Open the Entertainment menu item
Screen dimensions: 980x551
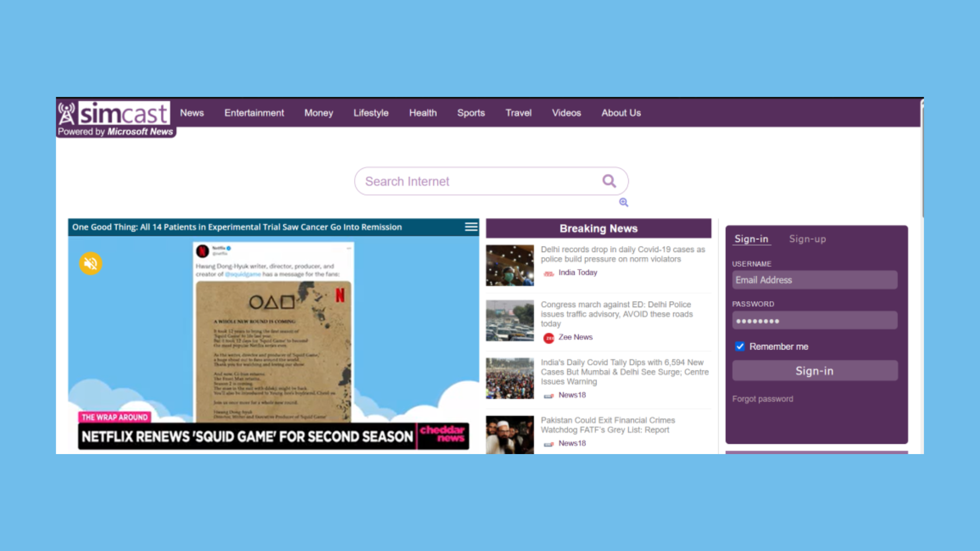coord(254,113)
